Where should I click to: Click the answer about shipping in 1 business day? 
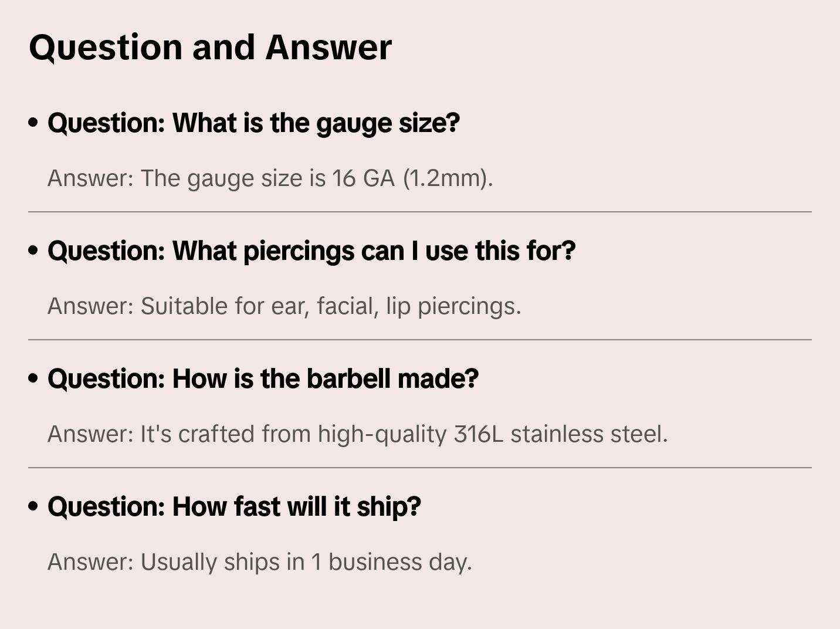[259, 562]
